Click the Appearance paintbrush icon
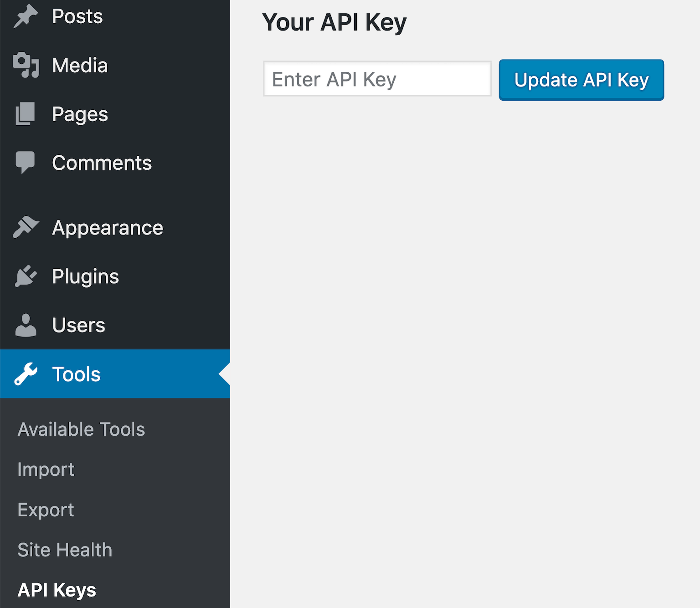700x608 pixels. point(26,227)
